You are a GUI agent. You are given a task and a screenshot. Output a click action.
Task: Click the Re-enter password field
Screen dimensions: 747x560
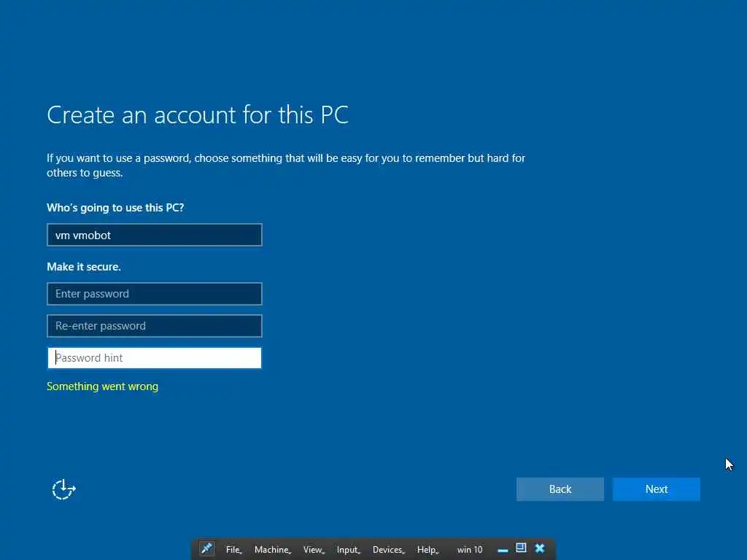pos(155,326)
